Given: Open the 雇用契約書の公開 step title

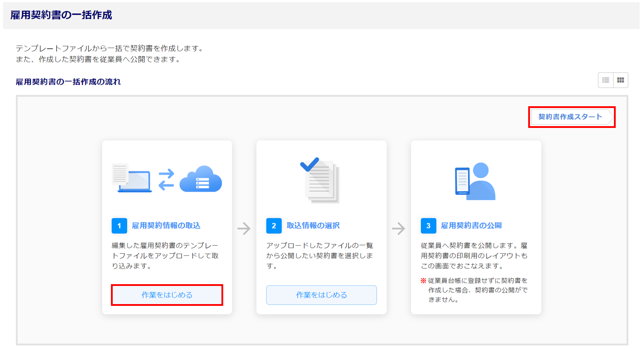Looking at the screenshot, I should click(471, 226).
